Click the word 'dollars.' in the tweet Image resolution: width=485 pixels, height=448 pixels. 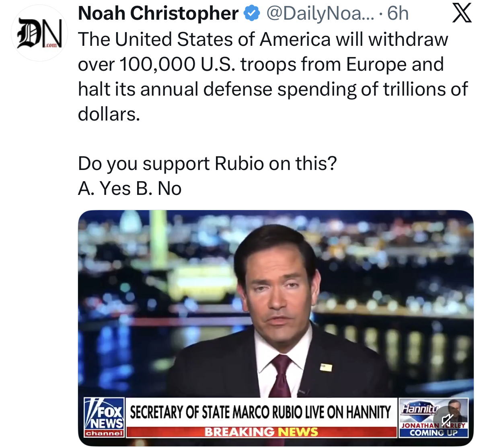pyautogui.click(x=109, y=114)
